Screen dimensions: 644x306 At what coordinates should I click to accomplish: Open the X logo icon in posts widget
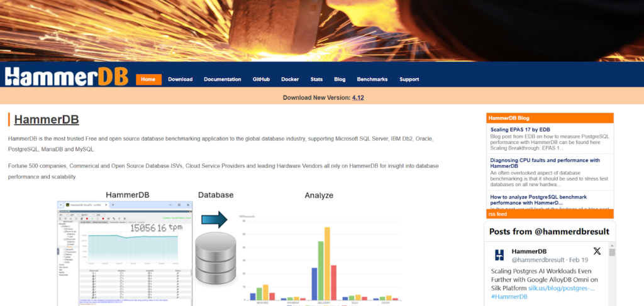coord(597,251)
